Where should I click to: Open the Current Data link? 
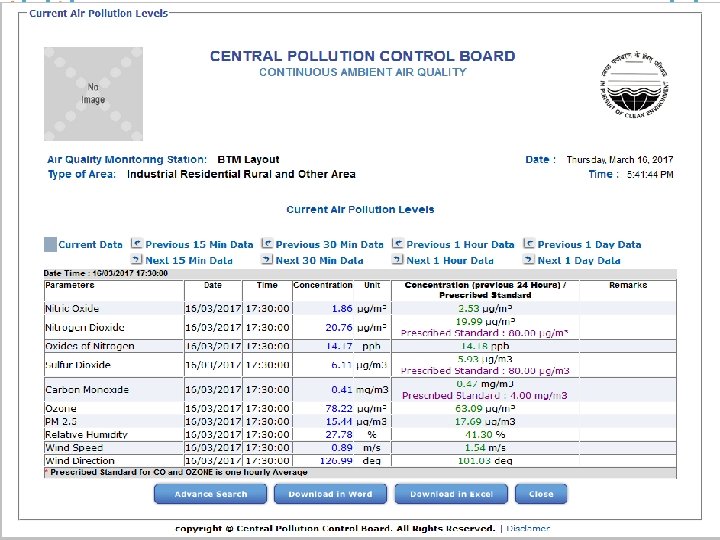[x=90, y=245]
